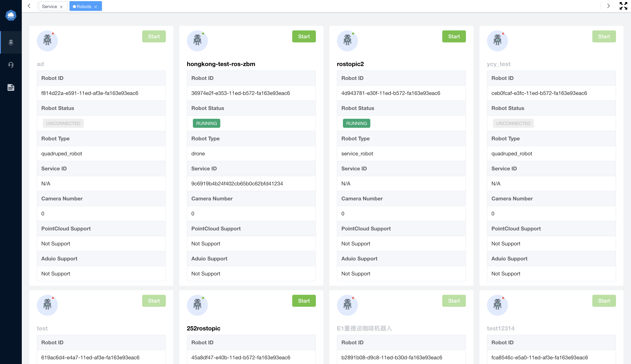The width and height of the screenshot is (631, 364).
Task: Click ycy_test robot avatar icon
Action: 497,41
